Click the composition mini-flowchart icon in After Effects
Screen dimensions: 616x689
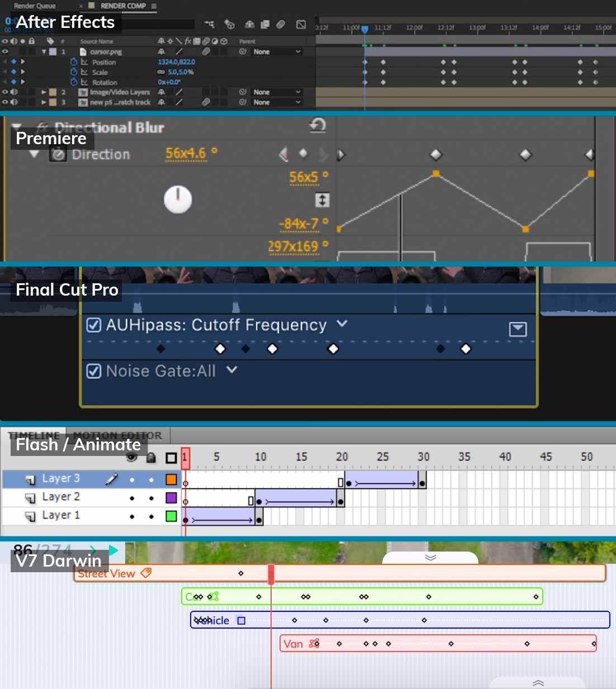209,24
